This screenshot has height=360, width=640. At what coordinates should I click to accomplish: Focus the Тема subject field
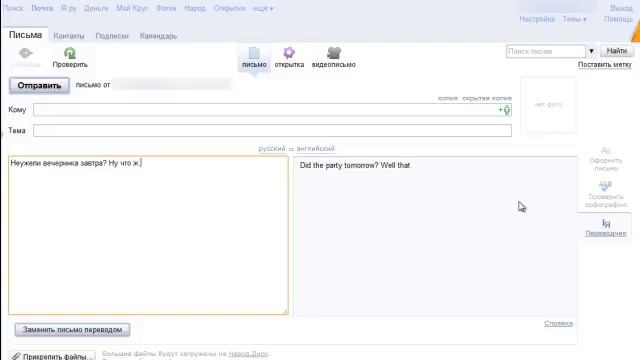coord(272,131)
